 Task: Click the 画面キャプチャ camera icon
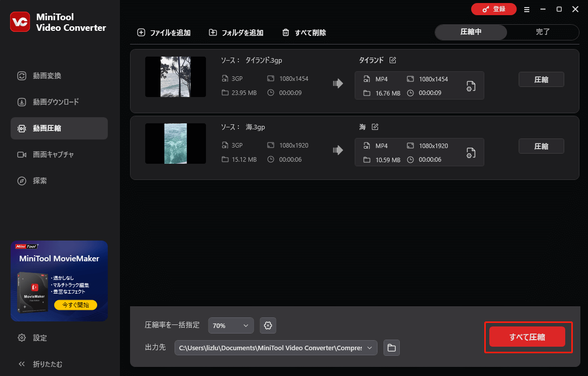tap(22, 155)
